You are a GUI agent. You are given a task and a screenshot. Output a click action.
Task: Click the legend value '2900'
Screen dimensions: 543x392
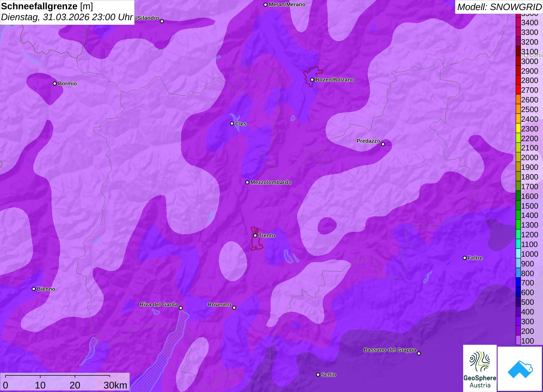pos(530,71)
